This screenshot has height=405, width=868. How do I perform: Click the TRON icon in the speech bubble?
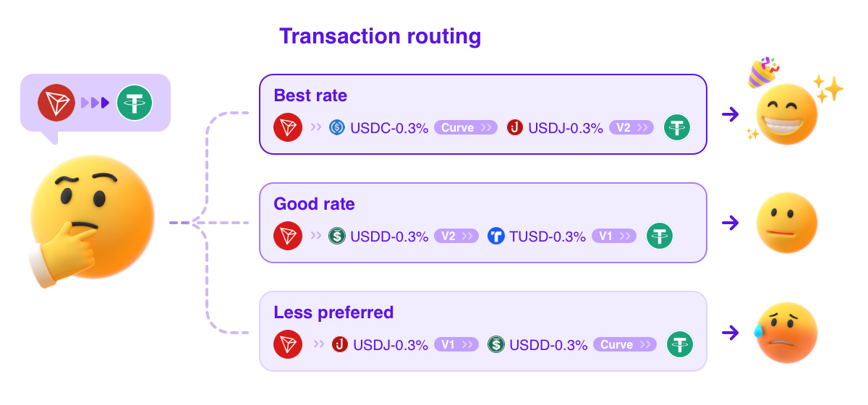coord(57,103)
